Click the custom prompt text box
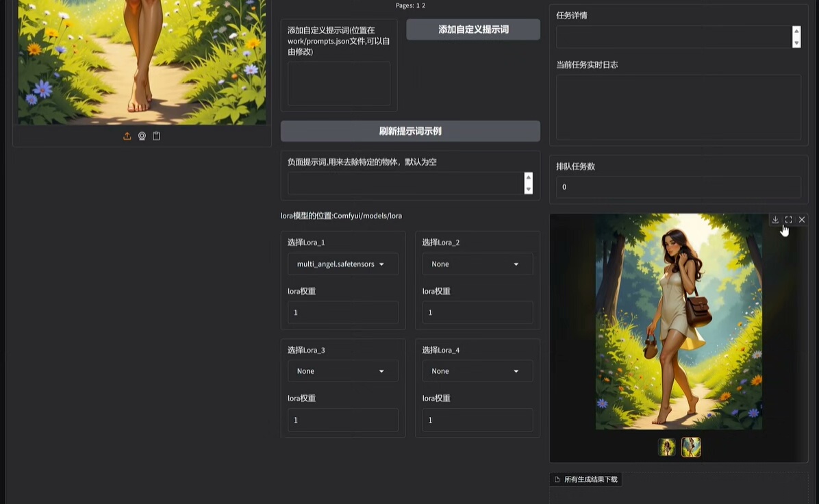The height and width of the screenshot is (504, 819). [x=339, y=84]
